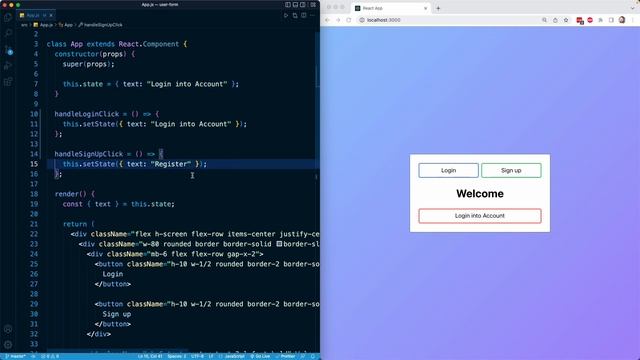The height and width of the screenshot is (360, 640).
Task: Toggle the bottom panel layout icon
Action: (295, 4)
